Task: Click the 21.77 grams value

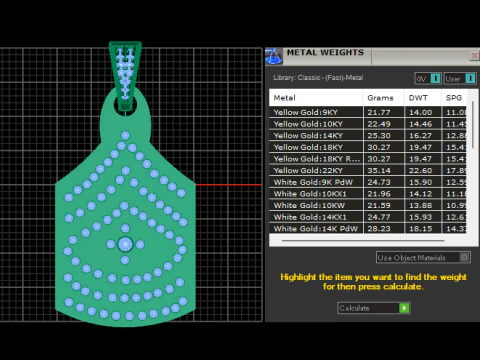Action: (379, 112)
